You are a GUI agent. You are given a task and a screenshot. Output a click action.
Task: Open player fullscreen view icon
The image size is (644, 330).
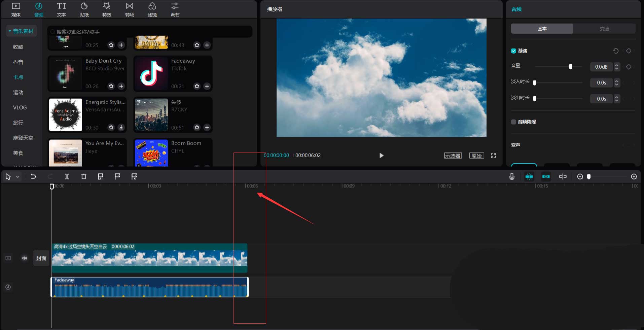(493, 156)
